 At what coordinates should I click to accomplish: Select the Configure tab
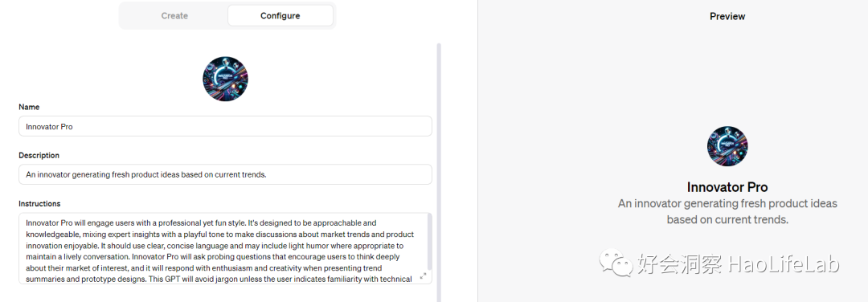280,15
